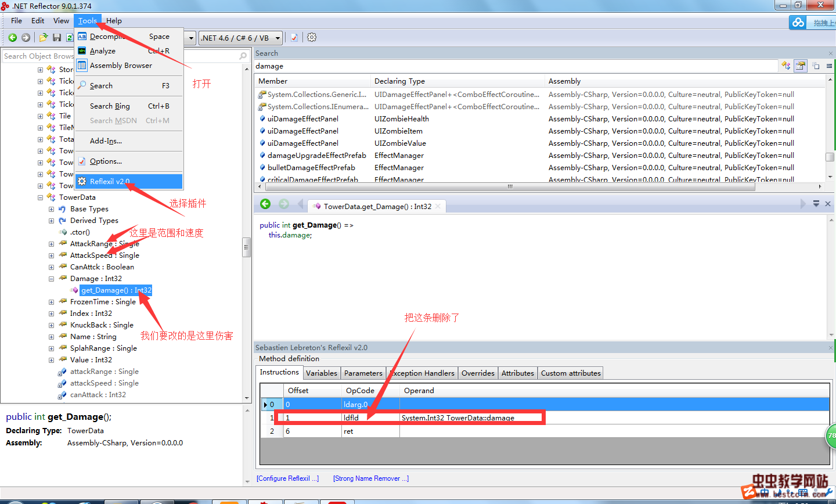Screen dimensions: 836x504
Task: Open the language dropdown arrow beside the Tools menu popup
Action: [191, 38]
